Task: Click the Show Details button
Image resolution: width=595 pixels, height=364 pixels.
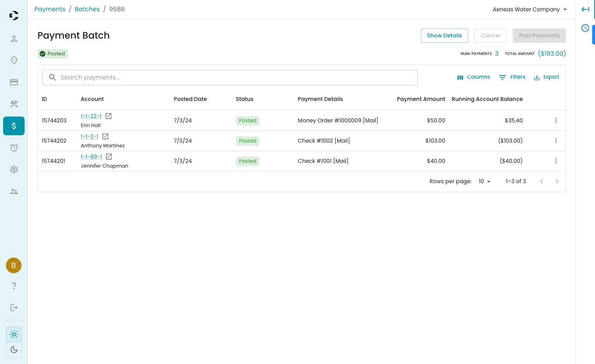Action: (x=444, y=35)
